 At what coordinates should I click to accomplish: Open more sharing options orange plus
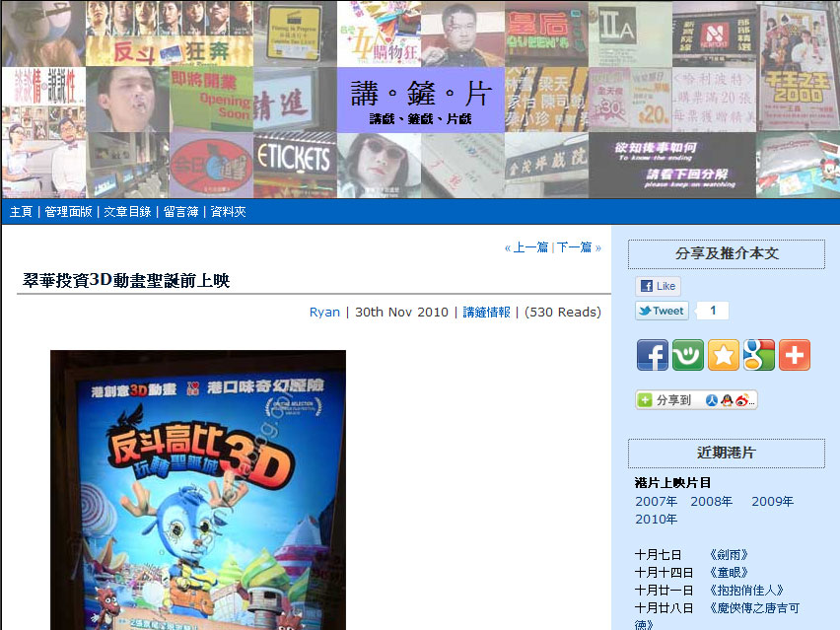(794, 355)
